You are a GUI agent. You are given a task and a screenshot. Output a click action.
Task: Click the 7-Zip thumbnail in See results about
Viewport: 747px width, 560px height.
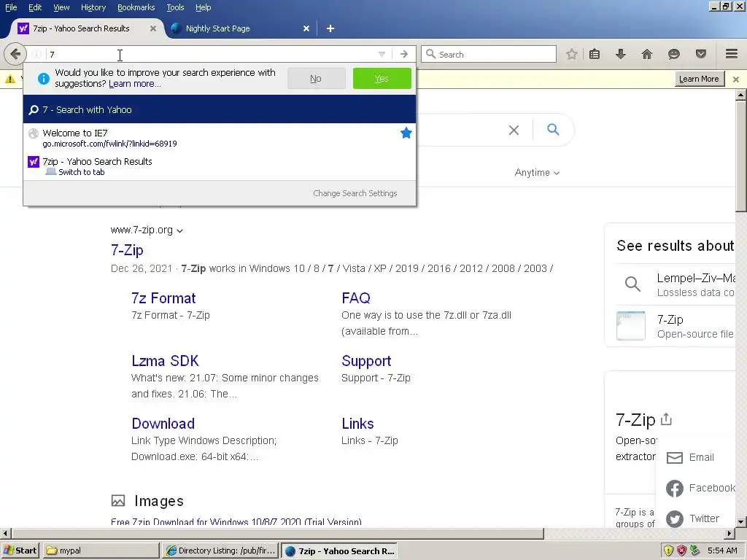[x=631, y=326]
